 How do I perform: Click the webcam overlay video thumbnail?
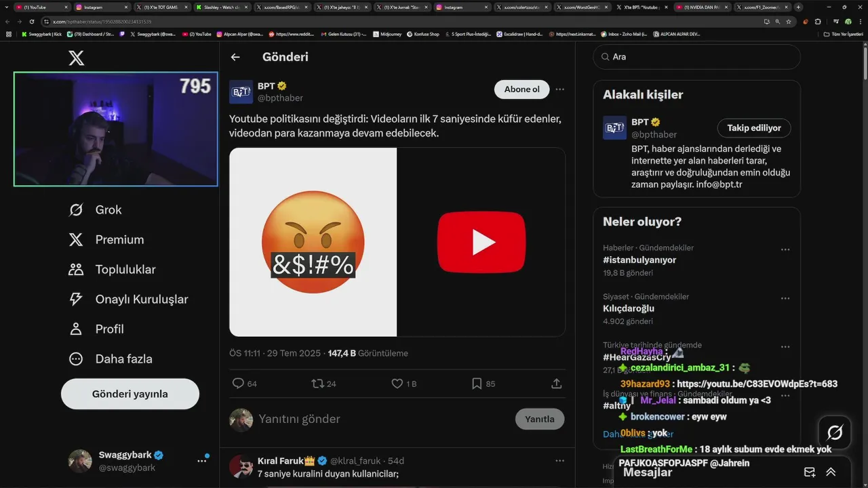[x=116, y=129]
